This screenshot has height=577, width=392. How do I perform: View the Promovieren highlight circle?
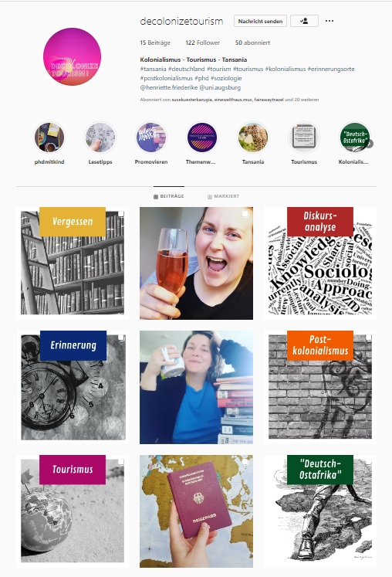click(x=151, y=137)
